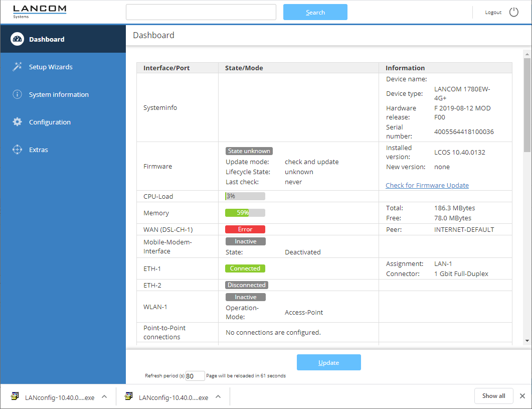Click the Extras crosshair icon

17,150
